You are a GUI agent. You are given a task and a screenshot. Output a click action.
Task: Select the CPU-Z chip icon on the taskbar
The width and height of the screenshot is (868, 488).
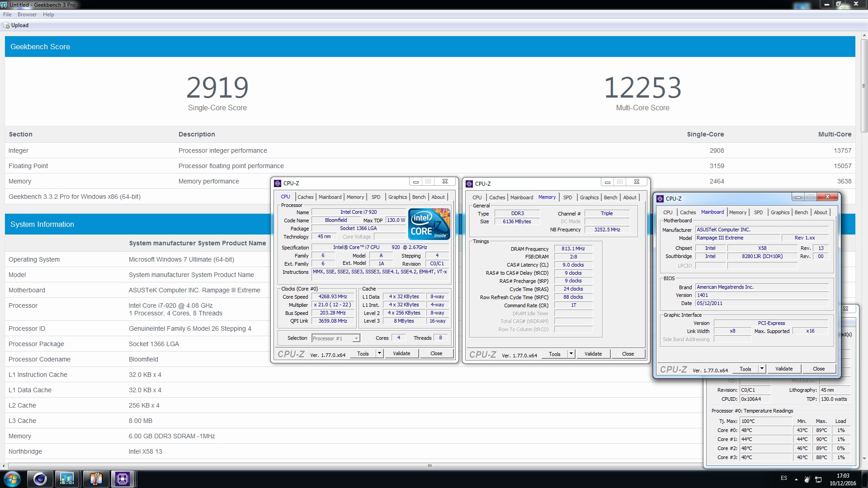point(123,479)
